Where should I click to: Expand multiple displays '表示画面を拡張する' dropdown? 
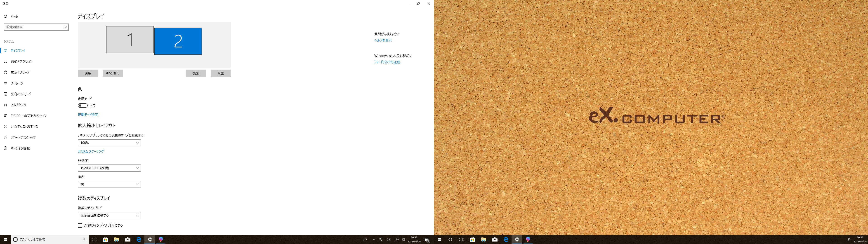point(109,215)
